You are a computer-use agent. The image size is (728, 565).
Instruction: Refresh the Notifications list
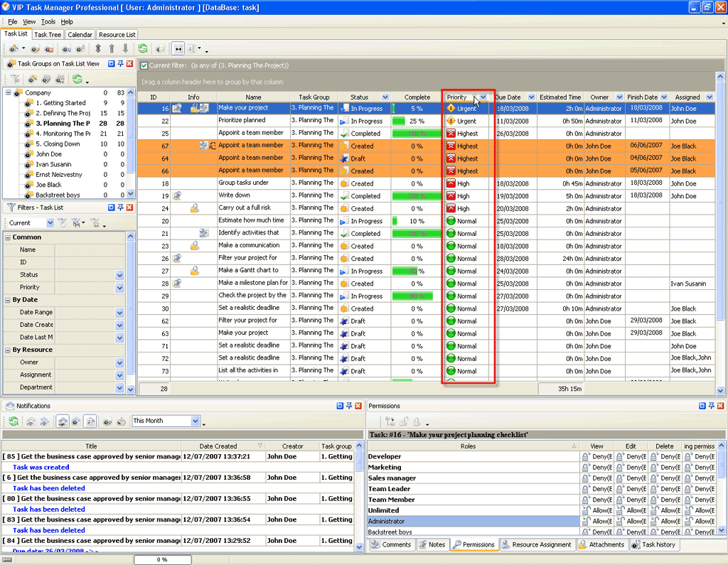click(x=14, y=421)
